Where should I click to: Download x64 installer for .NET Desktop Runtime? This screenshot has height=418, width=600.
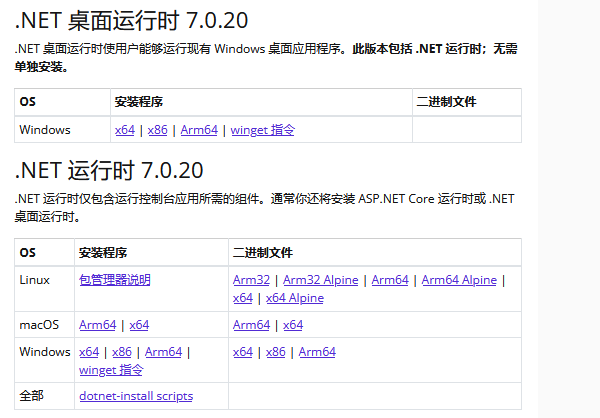coord(124,130)
